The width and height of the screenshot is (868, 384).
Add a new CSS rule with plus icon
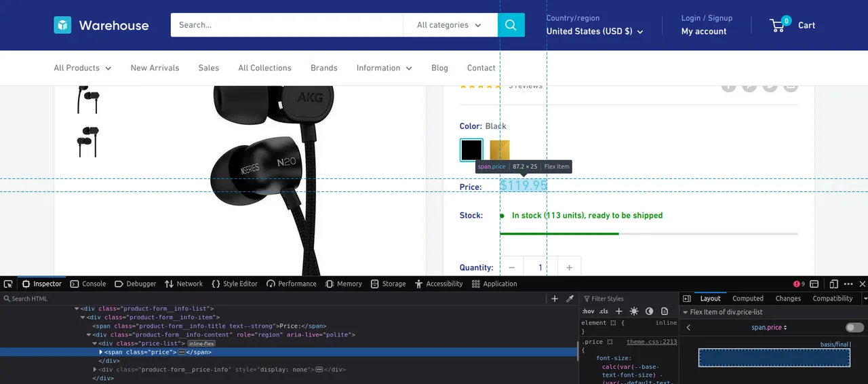tap(618, 311)
